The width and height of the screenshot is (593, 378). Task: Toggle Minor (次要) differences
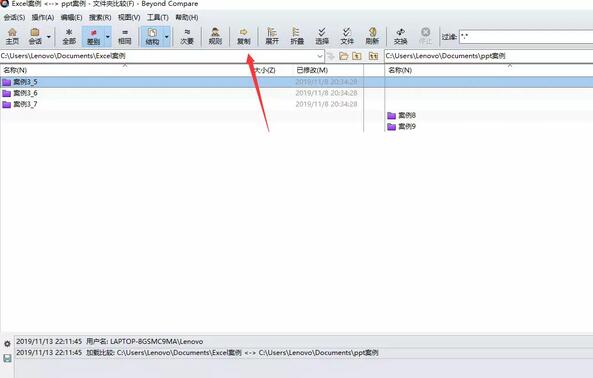187,36
